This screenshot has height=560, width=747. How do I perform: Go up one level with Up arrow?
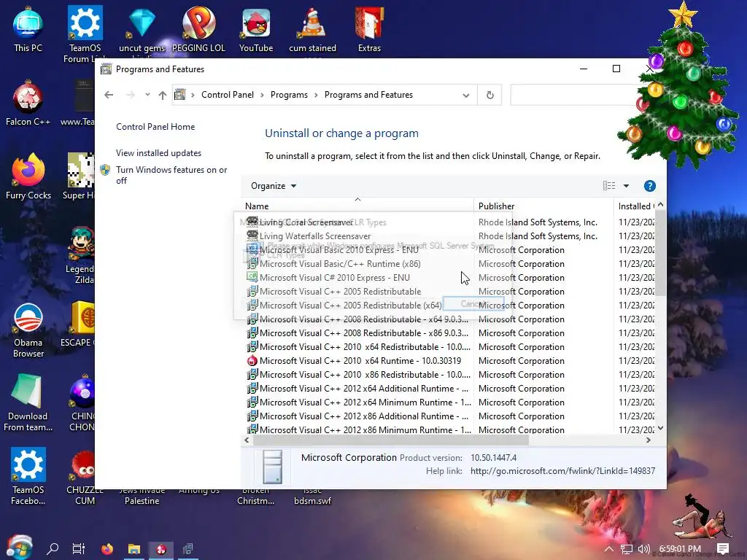pos(163,95)
